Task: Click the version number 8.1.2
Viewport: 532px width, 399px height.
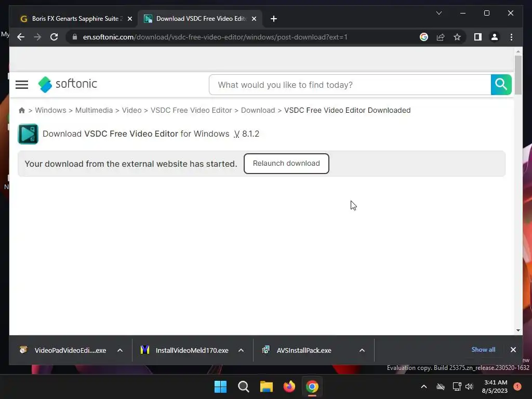Action: 250,134
